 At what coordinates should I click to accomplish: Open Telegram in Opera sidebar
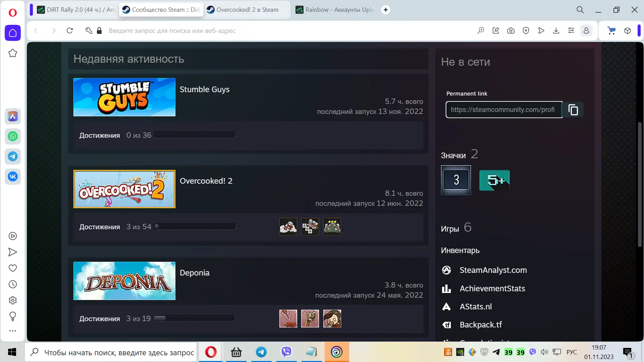(13, 157)
